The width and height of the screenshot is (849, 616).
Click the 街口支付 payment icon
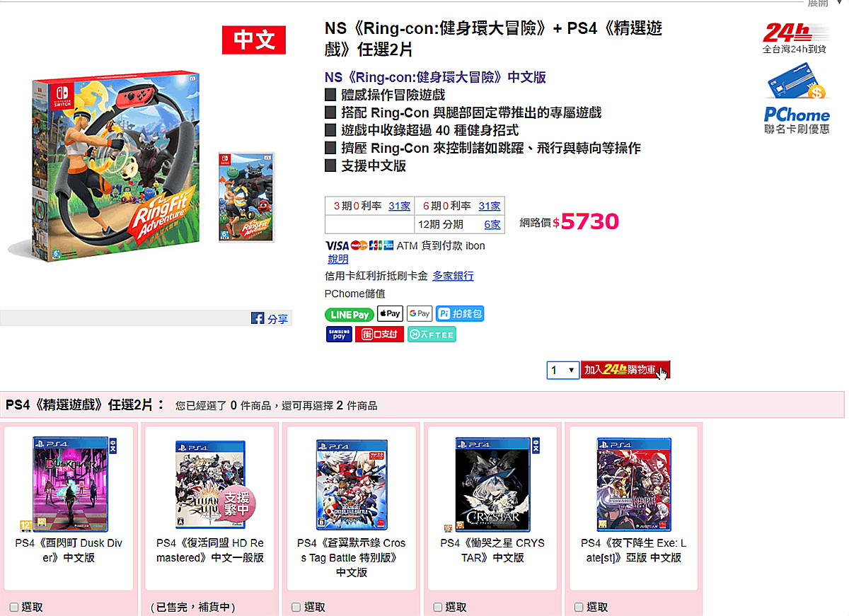pos(380,334)
